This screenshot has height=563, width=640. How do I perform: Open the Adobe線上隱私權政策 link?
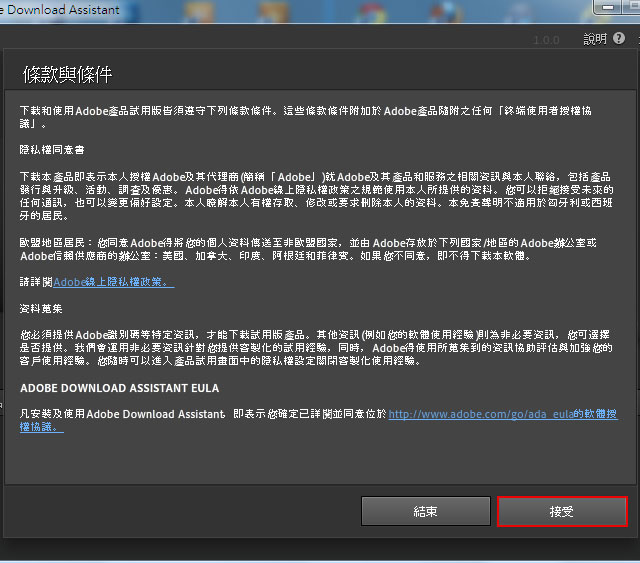click(x=114, y=282)
